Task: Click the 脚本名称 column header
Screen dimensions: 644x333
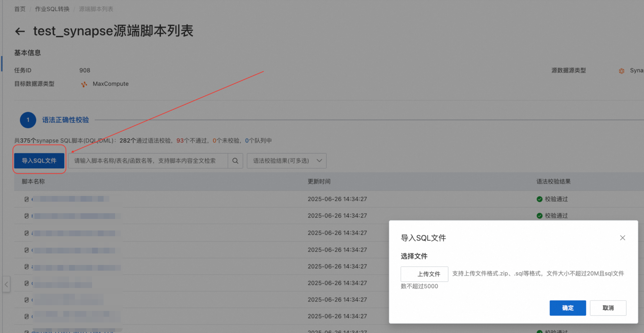Action: click(33, 181)
